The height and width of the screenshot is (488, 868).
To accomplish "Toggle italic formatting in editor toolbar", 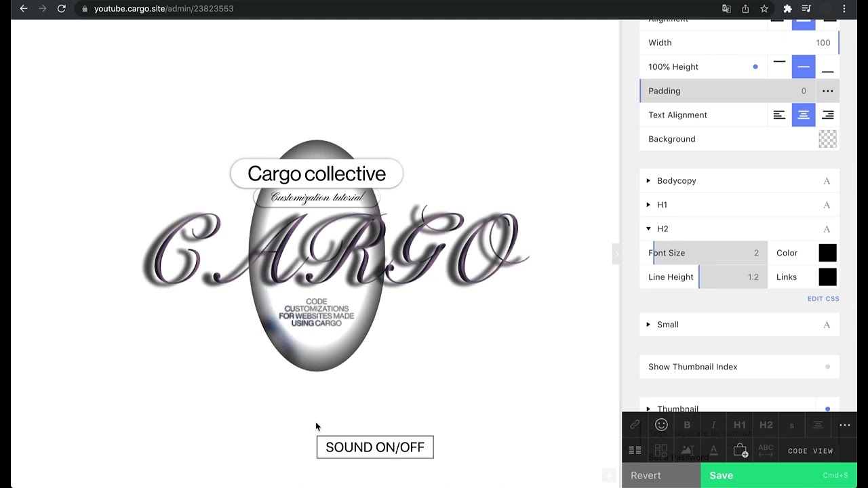I will click(713, 425).
